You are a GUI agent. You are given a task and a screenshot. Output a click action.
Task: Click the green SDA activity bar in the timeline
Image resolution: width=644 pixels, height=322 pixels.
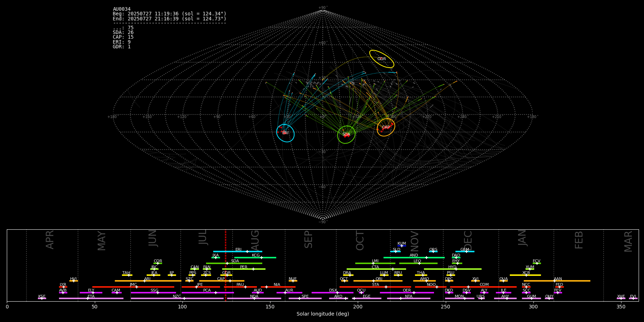234,263
